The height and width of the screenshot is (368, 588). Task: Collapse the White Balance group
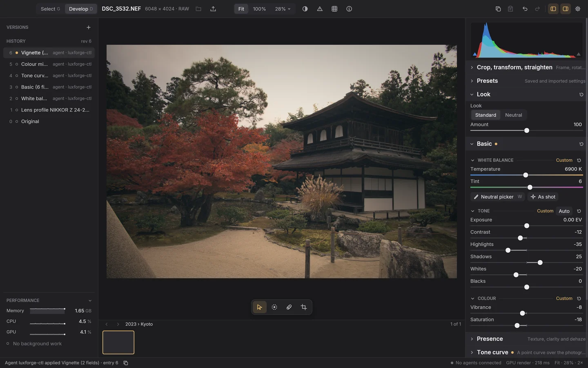click(473, 160)
